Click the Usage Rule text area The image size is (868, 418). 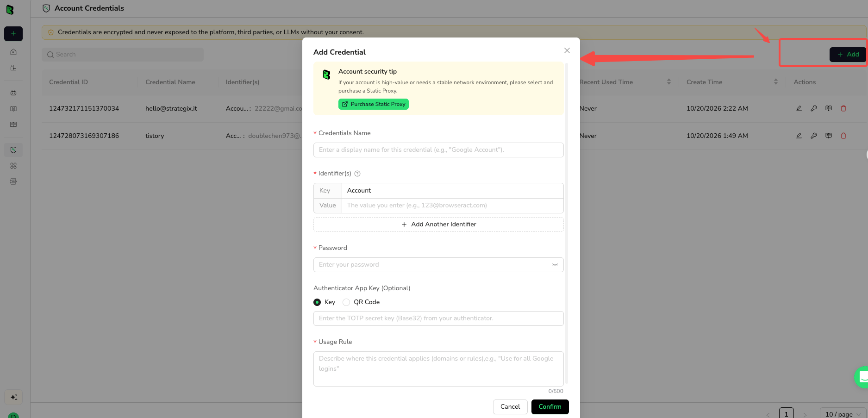[438, 369]
